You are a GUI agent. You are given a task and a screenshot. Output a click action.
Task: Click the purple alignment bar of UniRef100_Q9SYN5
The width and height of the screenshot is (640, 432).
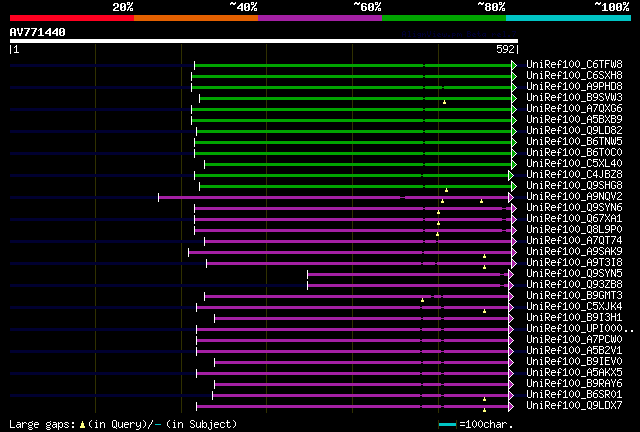pyautogui.click(x=408, y=275)
